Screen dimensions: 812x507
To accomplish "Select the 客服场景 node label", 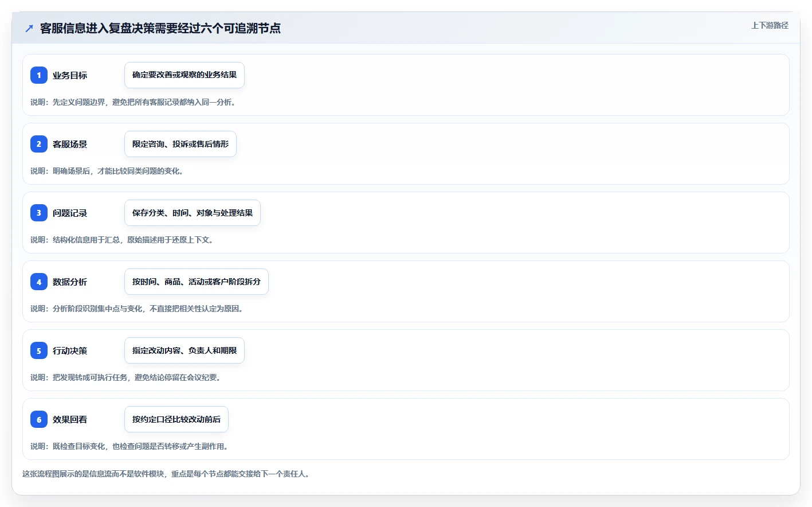I will click(x=70, y=144).
